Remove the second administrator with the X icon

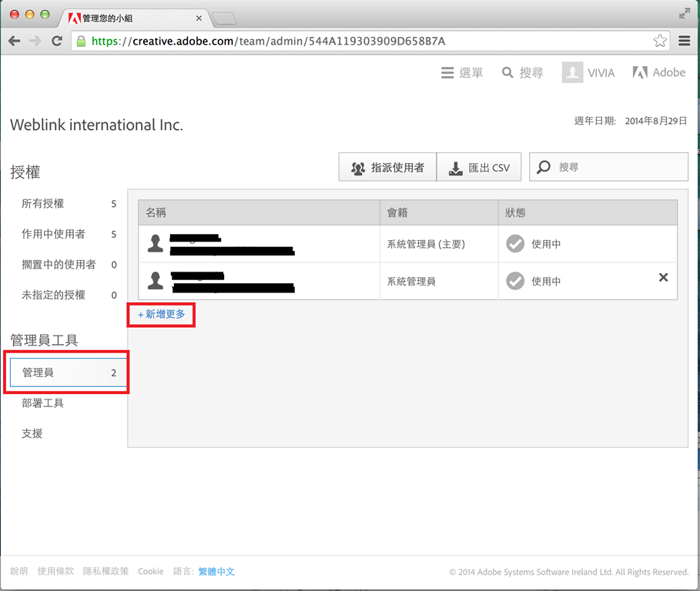click(663, 278)
